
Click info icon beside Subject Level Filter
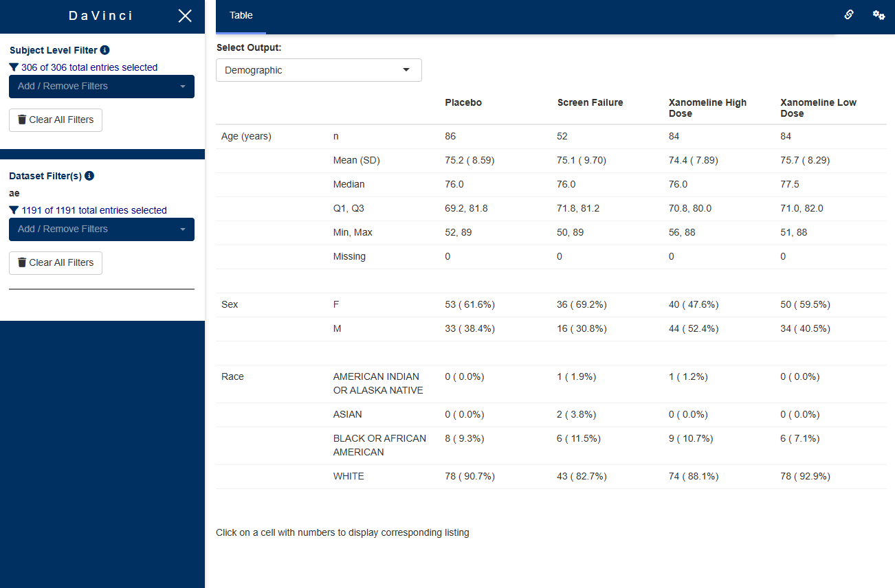coord(104,50)
